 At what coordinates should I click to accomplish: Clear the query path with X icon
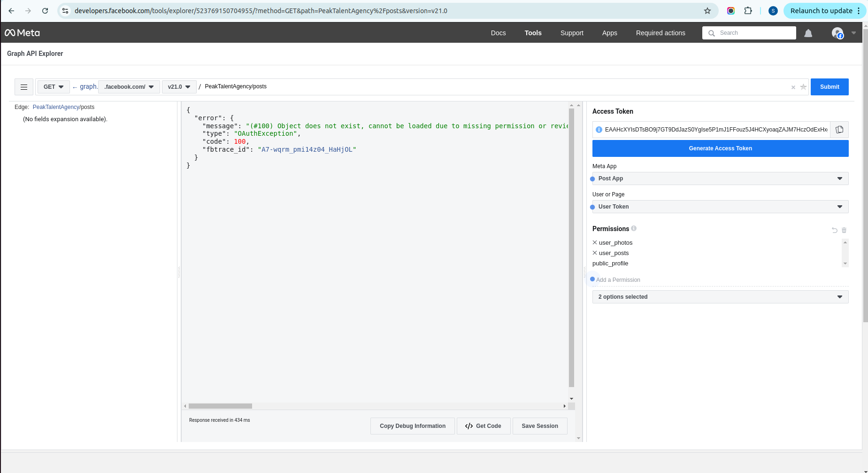(x=793, y=87)
